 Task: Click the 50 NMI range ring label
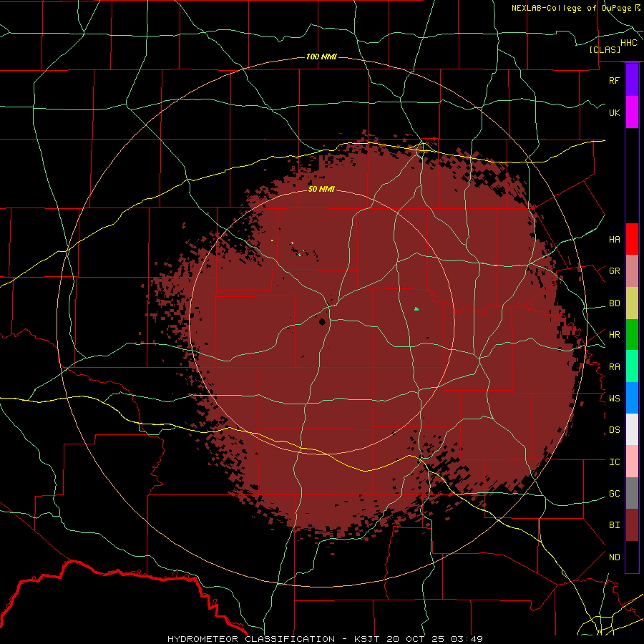point(321,189)
